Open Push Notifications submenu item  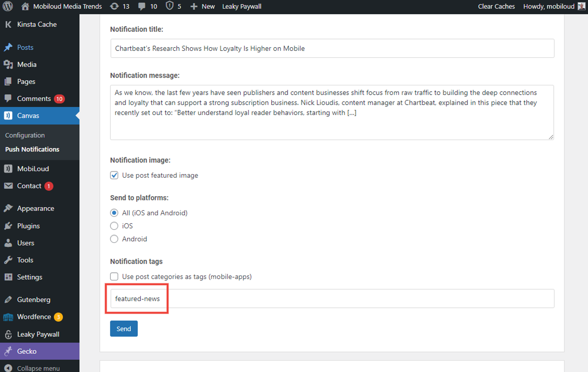[x=32, y=149]
